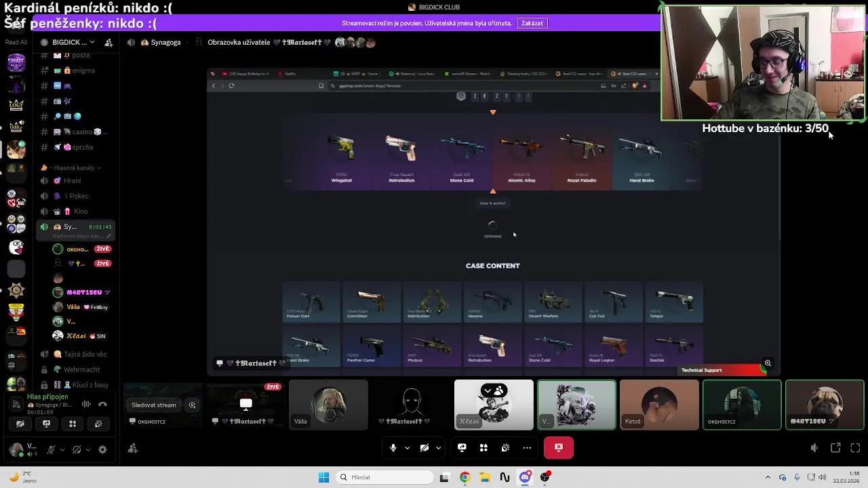The width and height of the screenshot is (868, 488).
Task: Open soundboard in voice panel
Action: point(98,424)
